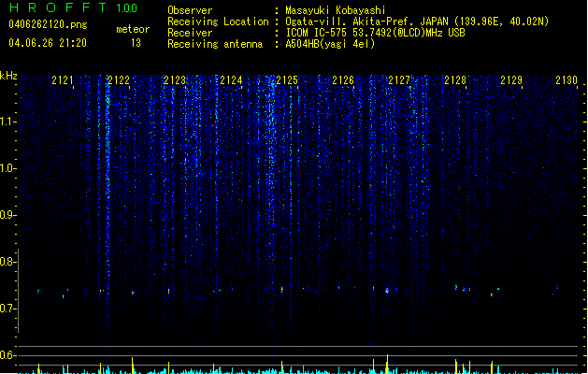Image resolution: width=588 pixels, height=374 pixels.
Task: Click the 2122 time marker
Action: pos(119,80)
